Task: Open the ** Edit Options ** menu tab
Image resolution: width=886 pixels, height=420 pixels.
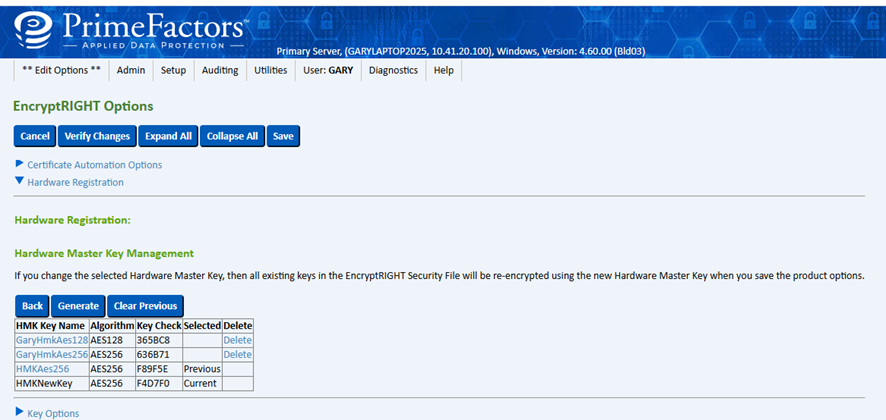Action: pyautogui.click(x=61, y=71)
